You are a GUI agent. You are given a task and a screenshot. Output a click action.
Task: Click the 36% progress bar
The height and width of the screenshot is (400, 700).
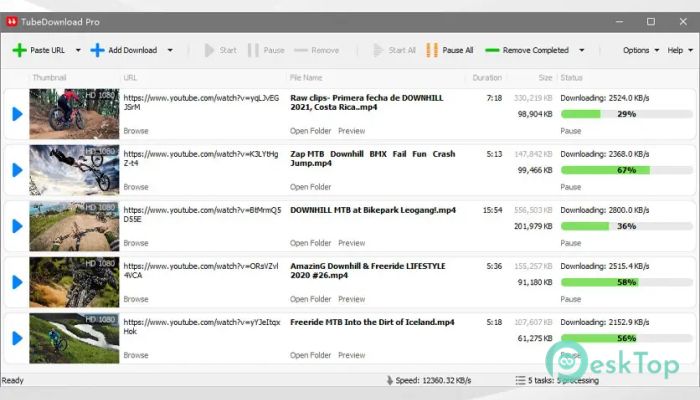pos(627,226)
